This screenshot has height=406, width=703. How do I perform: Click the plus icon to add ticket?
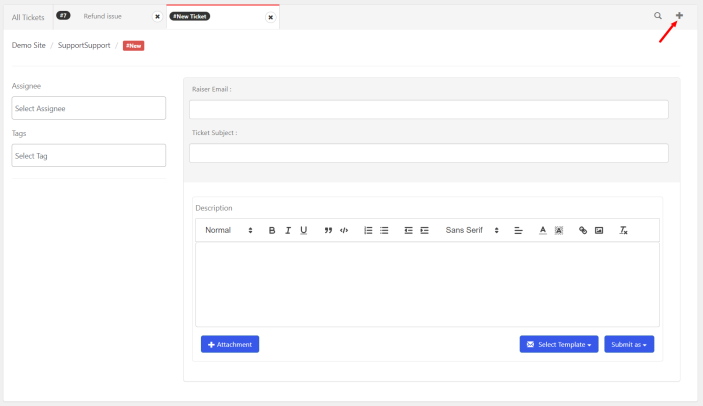679,16
